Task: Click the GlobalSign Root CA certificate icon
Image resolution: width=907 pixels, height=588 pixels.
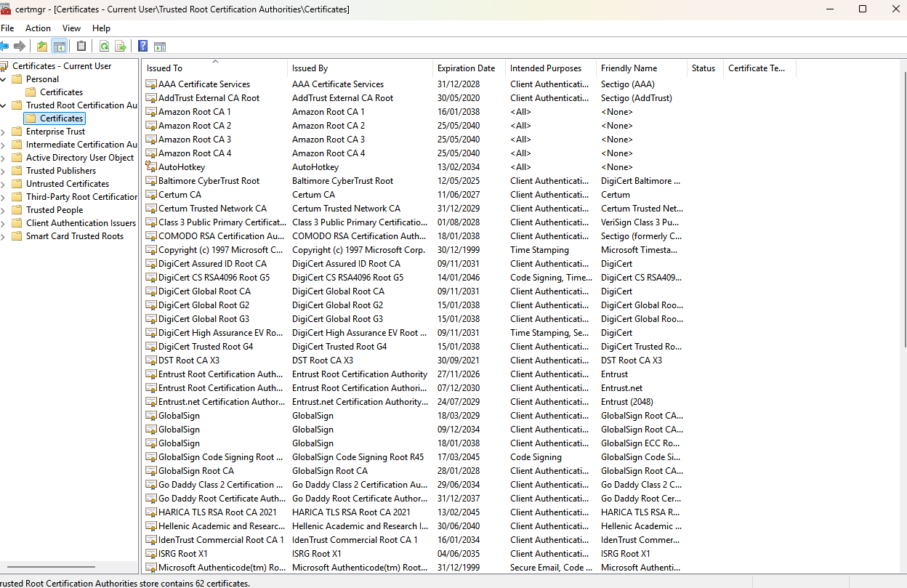Action: coord(151,471)
